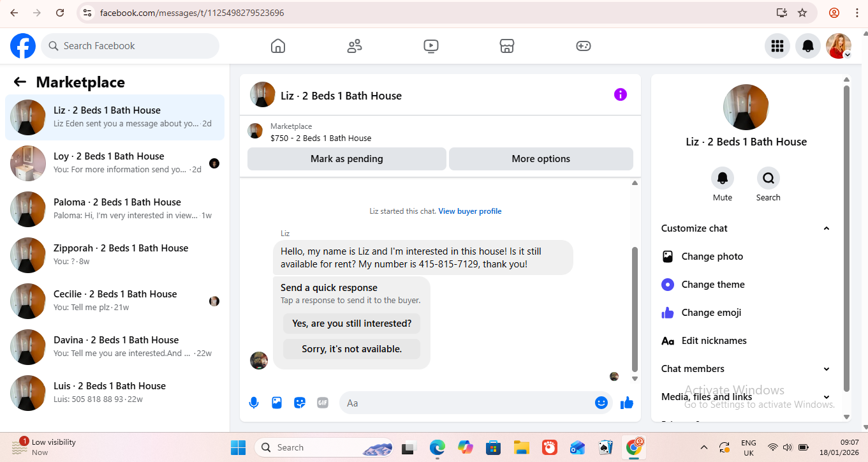The image size is (868, 462).
Task: Select the Davina conversation
Action: coord(115,347)
